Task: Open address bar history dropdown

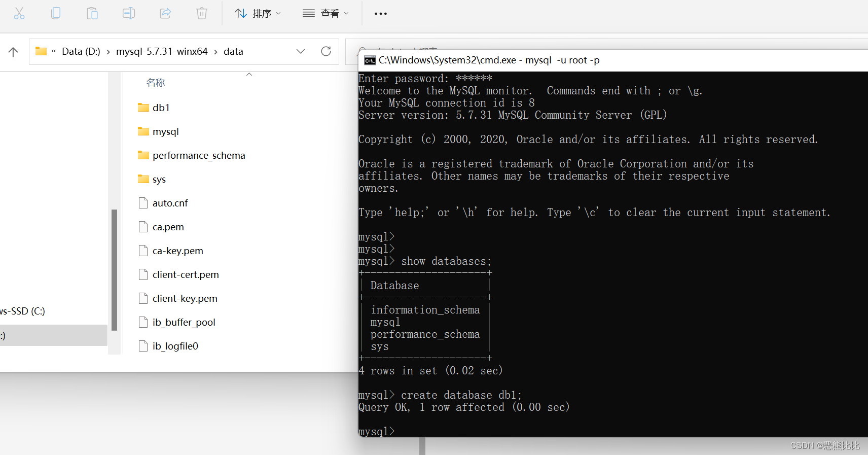Action: (x=301, y=51)
